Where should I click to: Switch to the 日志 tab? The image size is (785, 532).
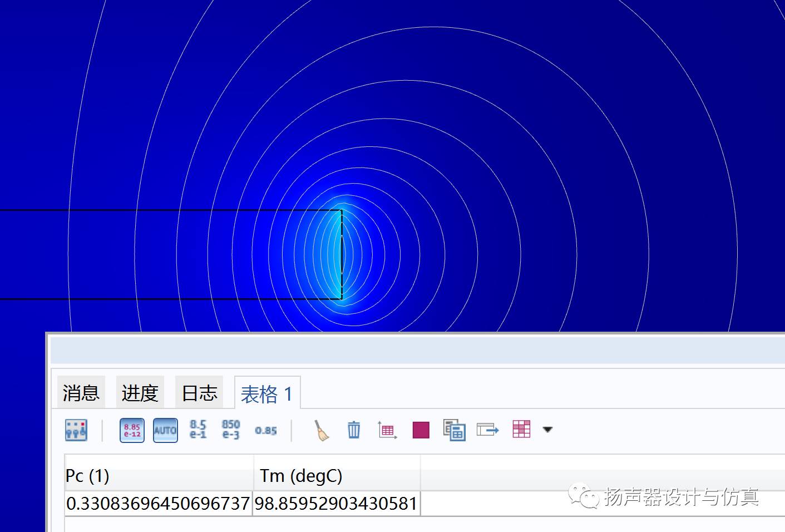tap(199, 393)
